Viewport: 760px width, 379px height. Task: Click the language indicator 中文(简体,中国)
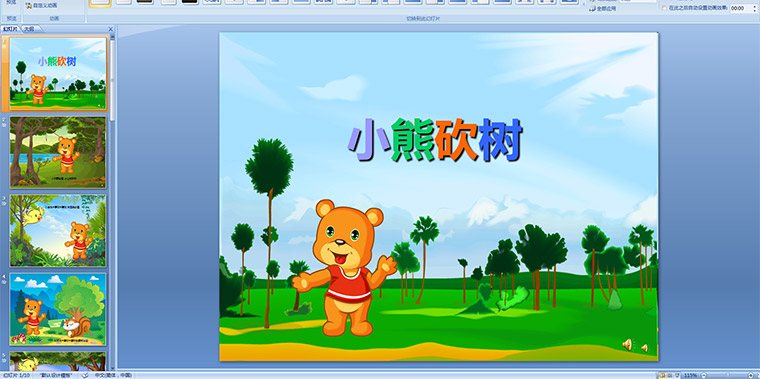(112, 375)
